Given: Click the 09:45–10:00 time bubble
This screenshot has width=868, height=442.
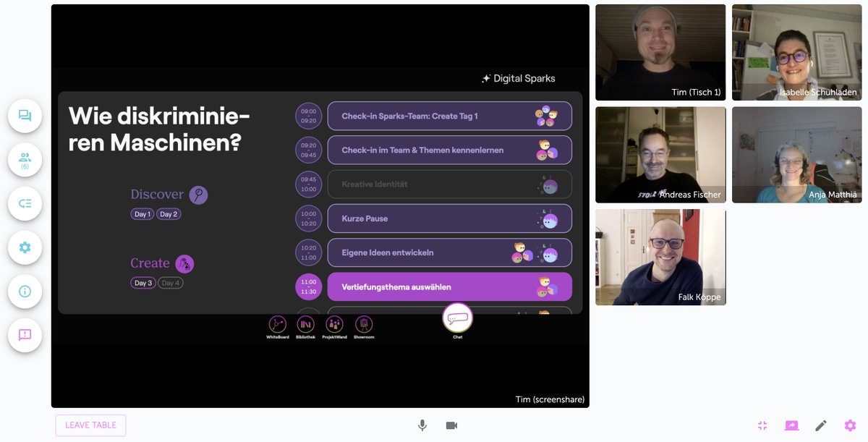Looking at the screenshot, I should coord(309,184).
